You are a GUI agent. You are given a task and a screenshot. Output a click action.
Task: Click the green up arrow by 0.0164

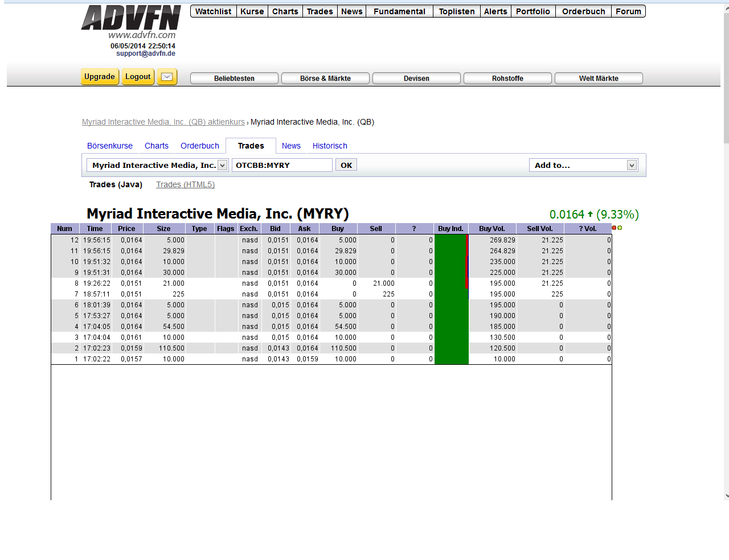click(x=590, y=215)
